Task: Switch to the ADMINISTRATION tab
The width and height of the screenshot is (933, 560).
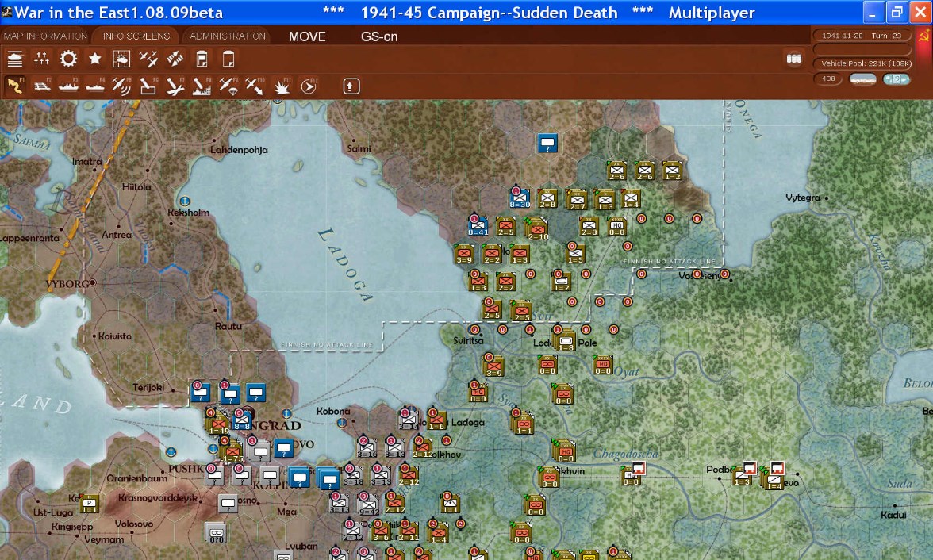Action: [x=227, y=36]
